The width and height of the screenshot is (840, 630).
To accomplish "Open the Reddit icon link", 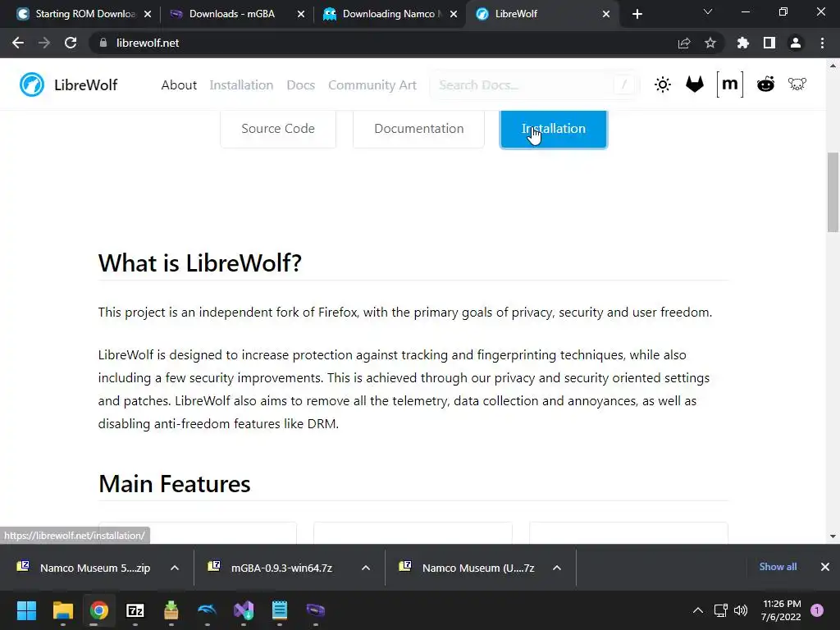I will pyautogui.click(x=765, y=84).
